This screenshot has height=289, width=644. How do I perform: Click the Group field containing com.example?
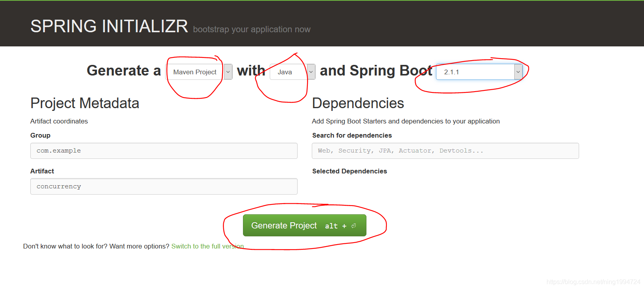164,151
